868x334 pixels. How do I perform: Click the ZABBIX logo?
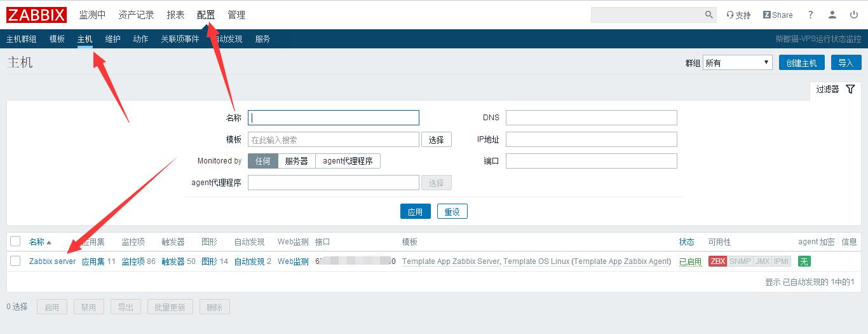[x=37, y=15]
